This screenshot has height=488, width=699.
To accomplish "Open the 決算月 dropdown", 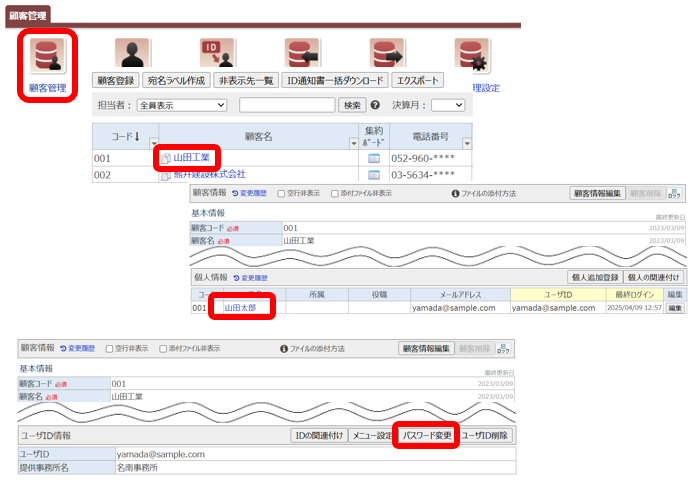I will pyautogui.click(x=446, y=105).
